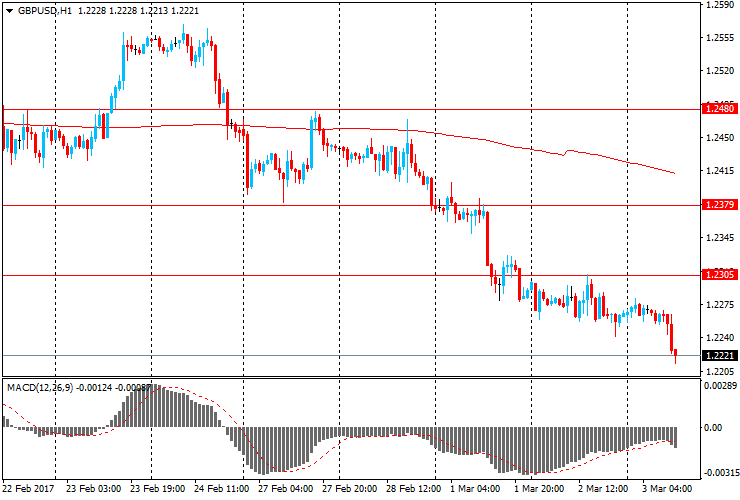Click the current price tag 1.2221
The width and height of the screenshot is (740, 500).
click(719, 355)
